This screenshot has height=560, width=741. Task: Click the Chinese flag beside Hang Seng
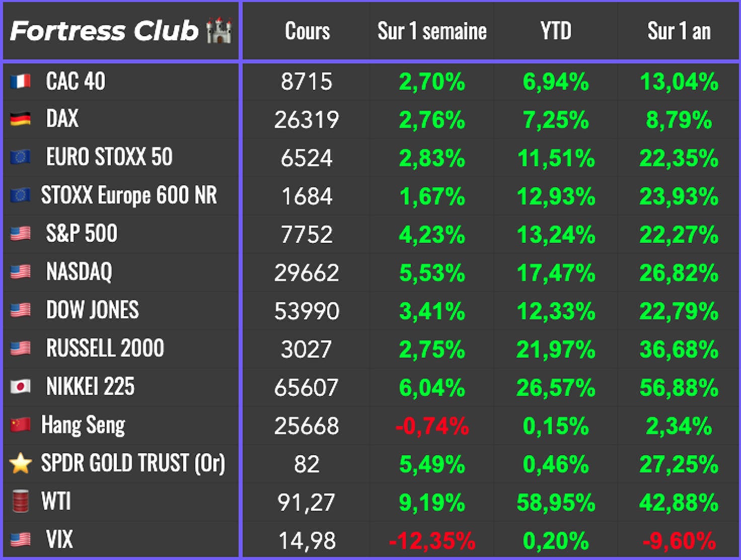[20, 425]
